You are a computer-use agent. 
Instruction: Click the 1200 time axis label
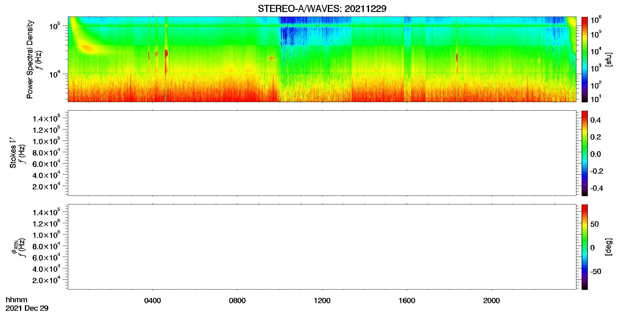pos(322,301)
